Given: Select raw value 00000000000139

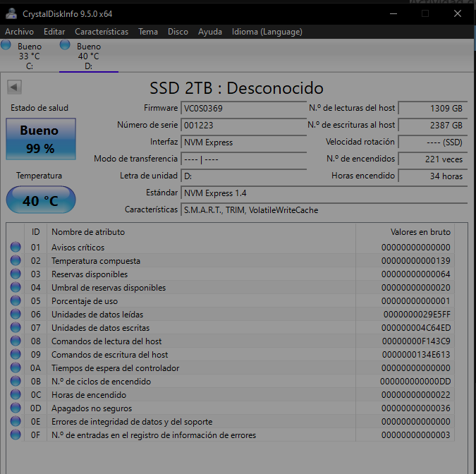Looking at the screenshot, I should [x=416, y=260].
